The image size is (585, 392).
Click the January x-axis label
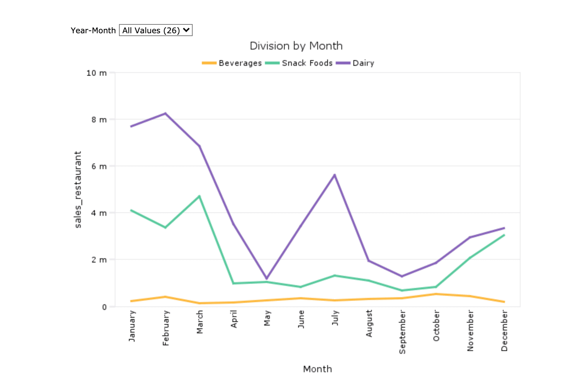pyautogui.click(x=132, y=326)
